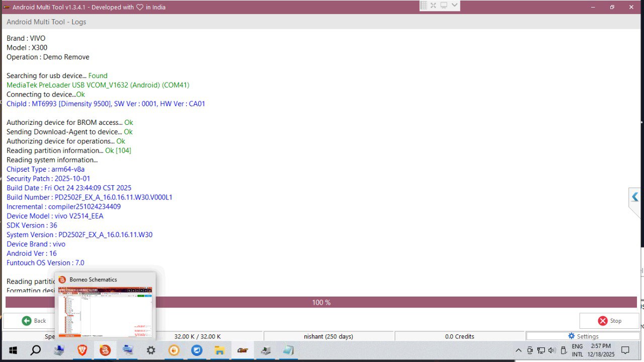The image size is (644, 362).
Task: Click the monitor icon on top toolbar
Action: coord(444,6)
